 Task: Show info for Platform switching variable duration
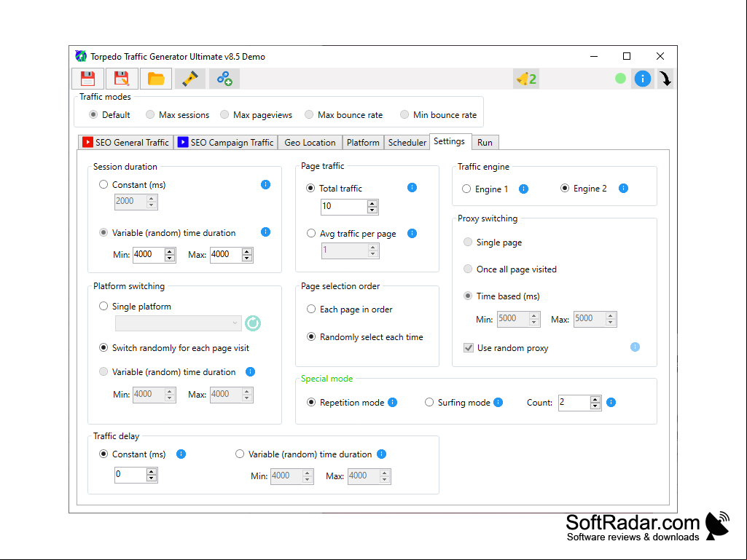pos(250,372)
